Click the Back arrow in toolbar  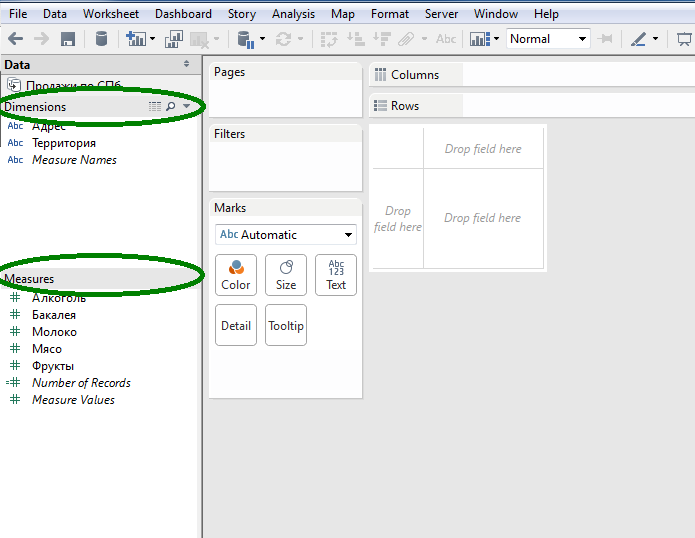coord(16,39)
